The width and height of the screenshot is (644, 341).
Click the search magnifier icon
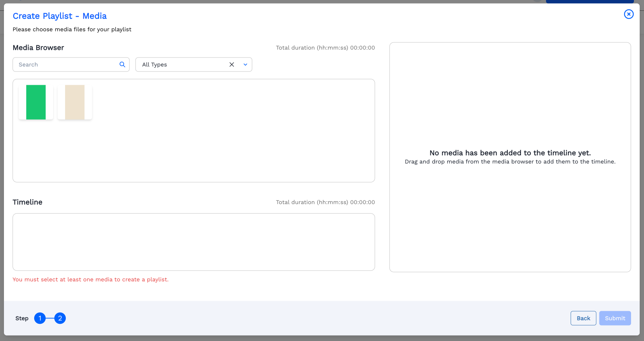click(122, 64)
